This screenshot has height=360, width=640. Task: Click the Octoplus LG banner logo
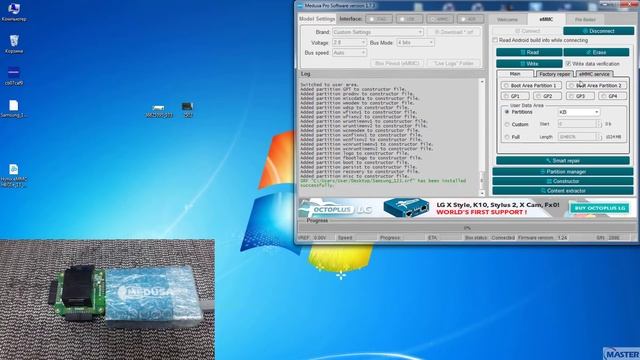pyautogui.click(x=336, y=209)
